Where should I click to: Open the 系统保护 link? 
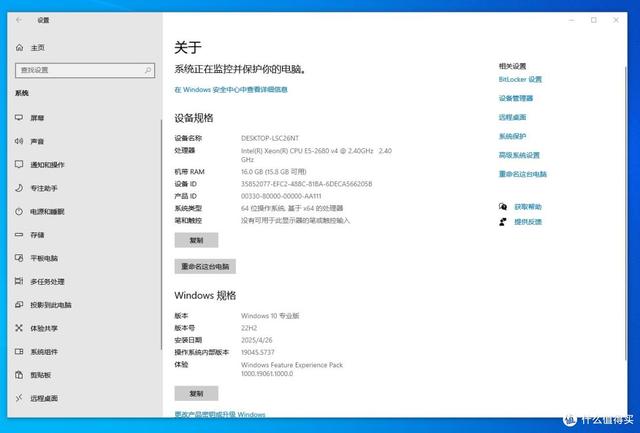[x=512, y=136]
